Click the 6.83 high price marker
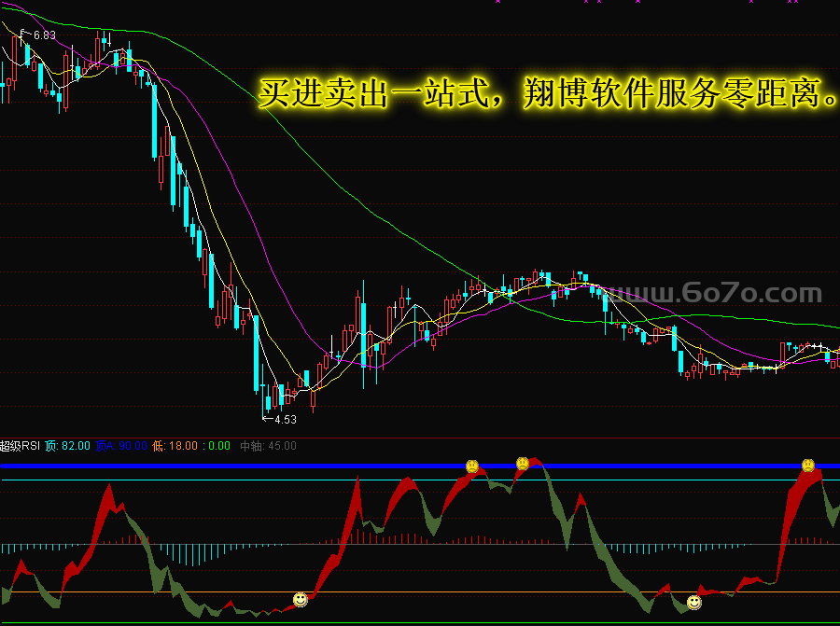This screenshot has height=626, width=840. tap(43, 35)
